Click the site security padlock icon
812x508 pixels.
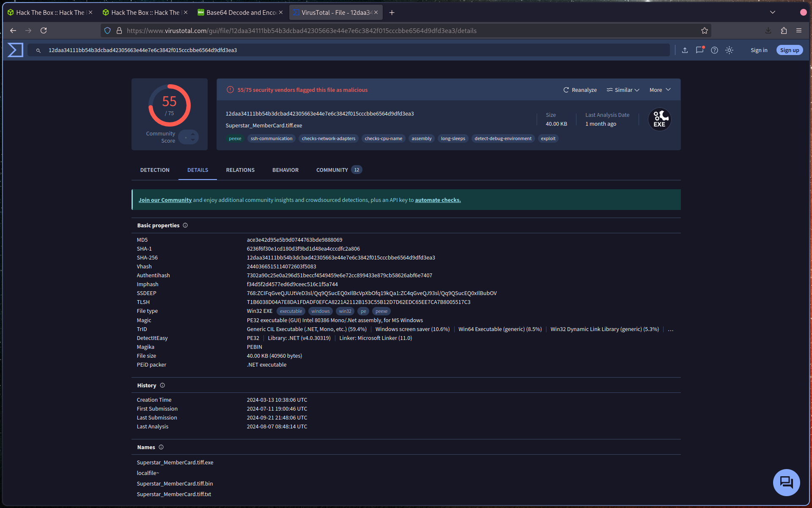point(119,30)
